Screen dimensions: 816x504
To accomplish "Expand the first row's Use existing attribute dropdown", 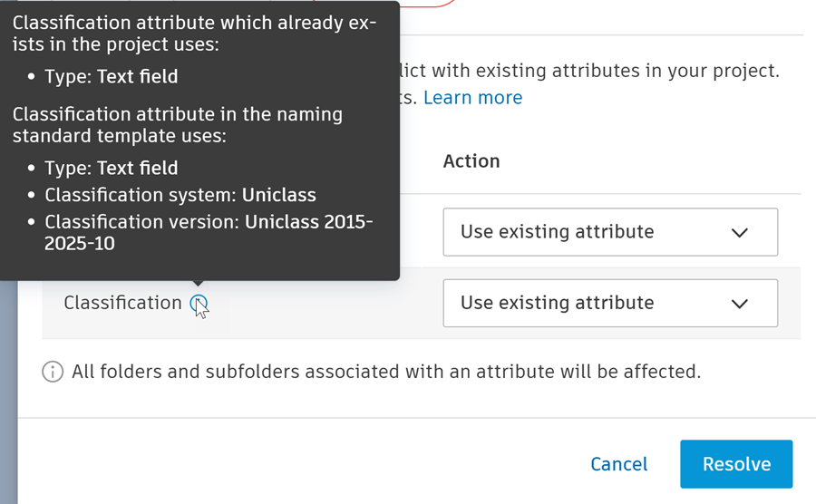I will click(x=609, y=232).
